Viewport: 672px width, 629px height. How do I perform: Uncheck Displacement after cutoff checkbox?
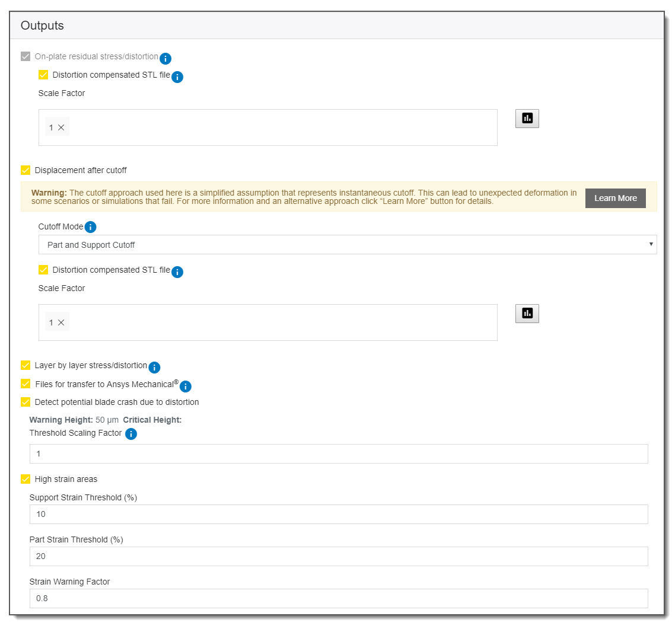click(26, 170)
